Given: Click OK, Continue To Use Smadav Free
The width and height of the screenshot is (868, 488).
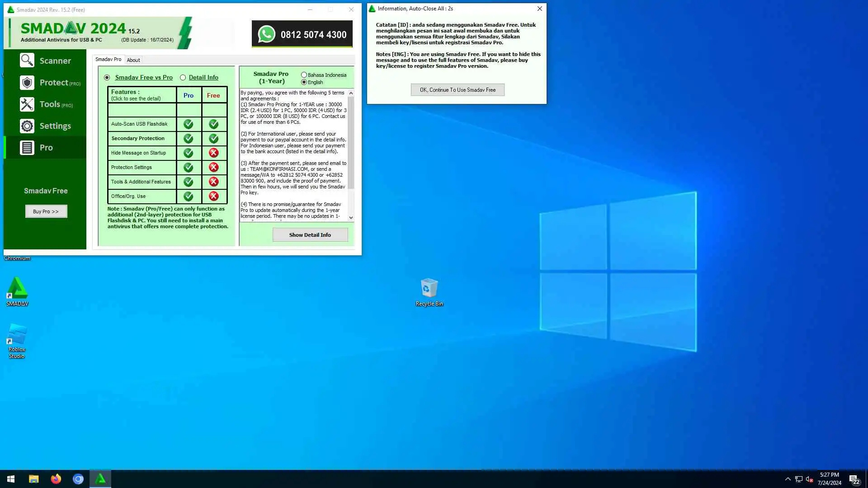Looking at the screenshot, I should click(458, 90).
